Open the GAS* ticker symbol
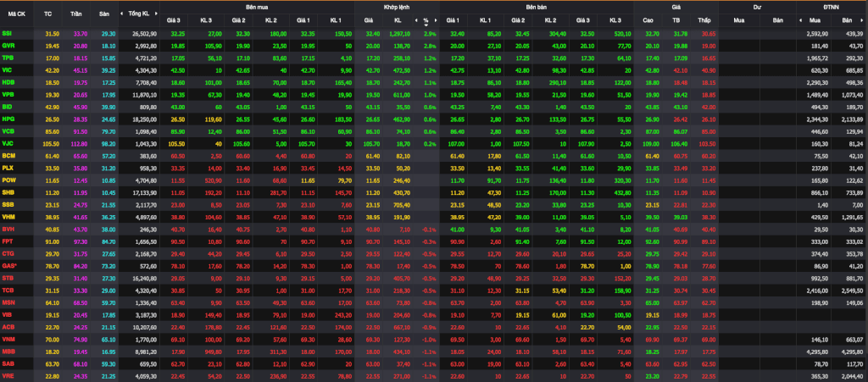This screenshot has width=868, height=382. point(8,265)
